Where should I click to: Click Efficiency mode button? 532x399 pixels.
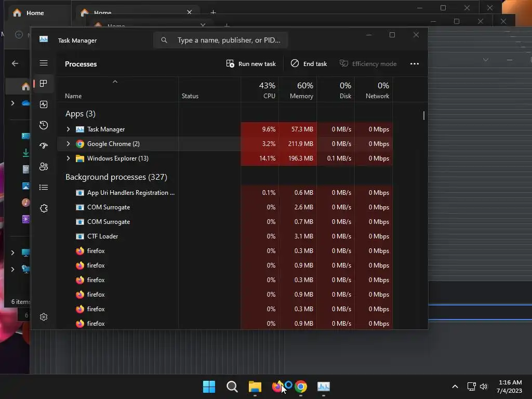pos(368,64)
